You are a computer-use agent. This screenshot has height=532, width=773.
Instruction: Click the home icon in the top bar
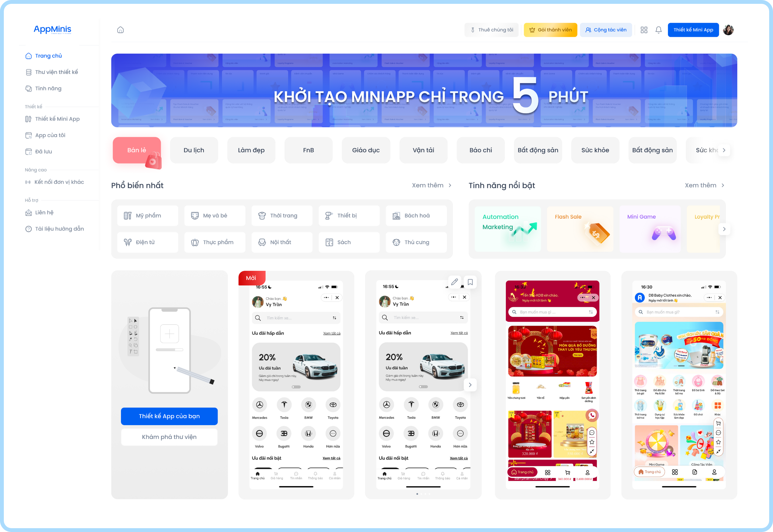(120, 30)
